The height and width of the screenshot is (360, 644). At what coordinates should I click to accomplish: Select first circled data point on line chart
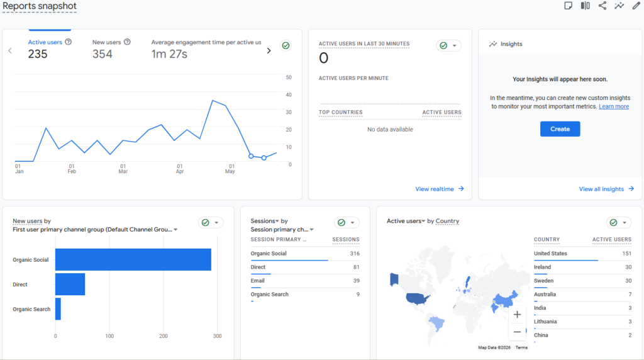click(x=251, y=156)
